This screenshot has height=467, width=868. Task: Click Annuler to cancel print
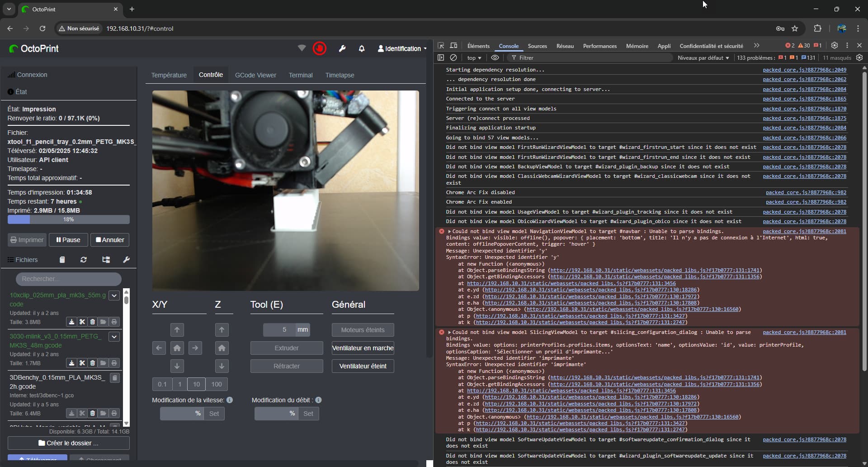110,240
